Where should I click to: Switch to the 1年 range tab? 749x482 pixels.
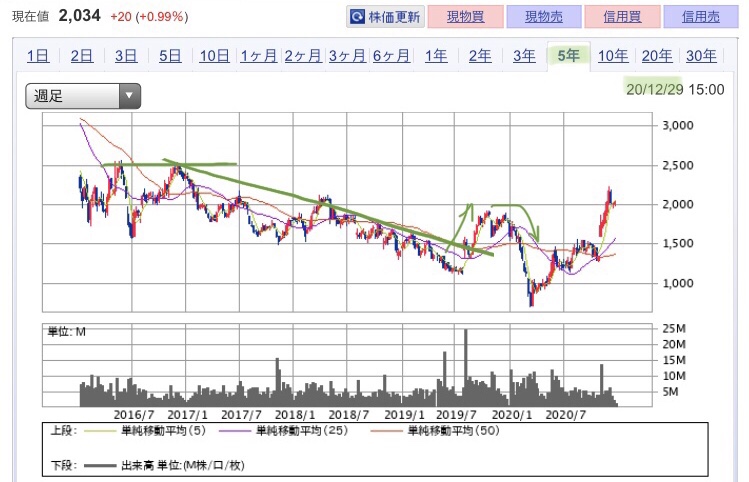[436, 56]
